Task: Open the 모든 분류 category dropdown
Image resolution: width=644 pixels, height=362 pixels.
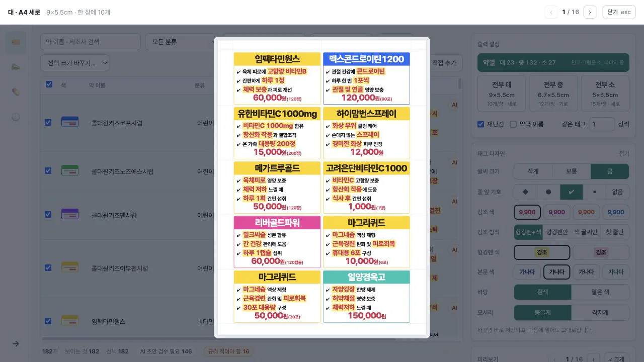Action: coord(181,42)
